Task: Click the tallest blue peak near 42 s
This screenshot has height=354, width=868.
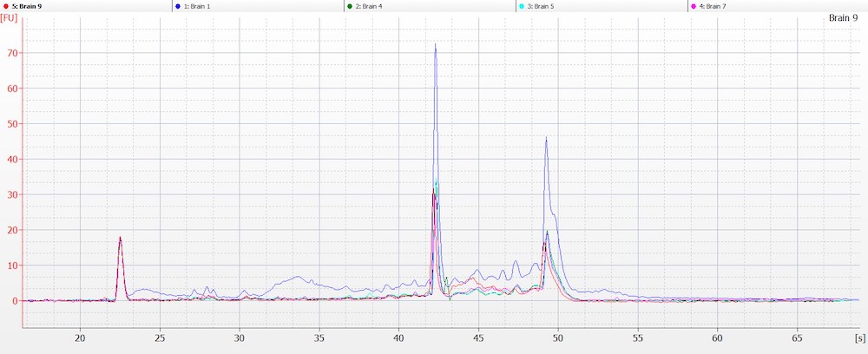Action: (x=435, y=44)
